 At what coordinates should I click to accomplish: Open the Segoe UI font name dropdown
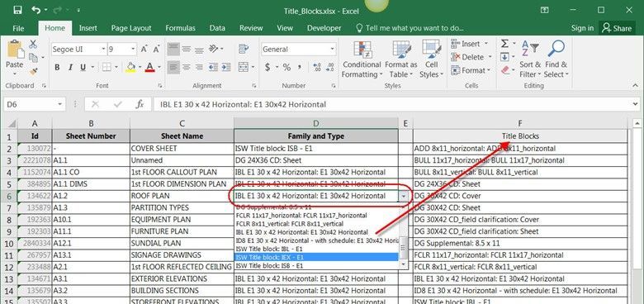tap(103, 50)
